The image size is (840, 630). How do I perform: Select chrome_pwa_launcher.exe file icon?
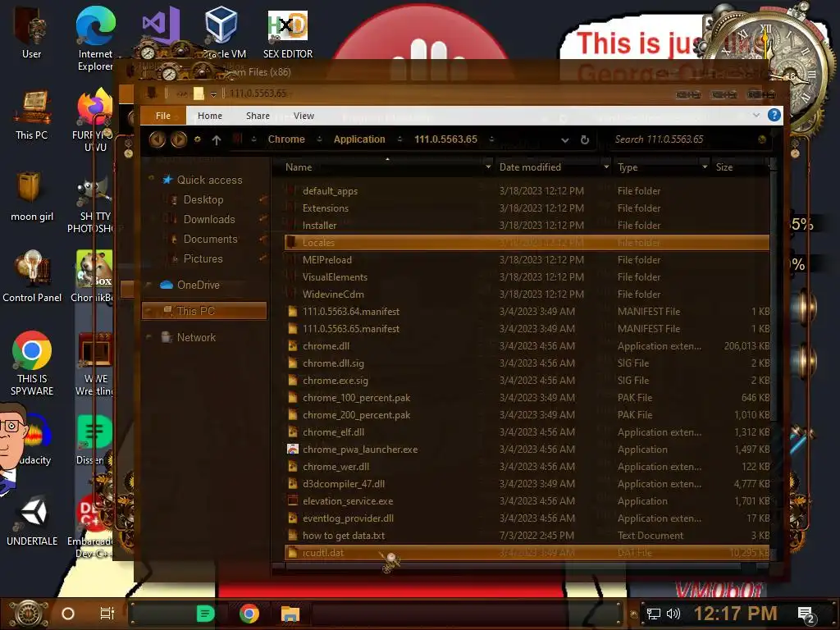[x=293, y=450]
